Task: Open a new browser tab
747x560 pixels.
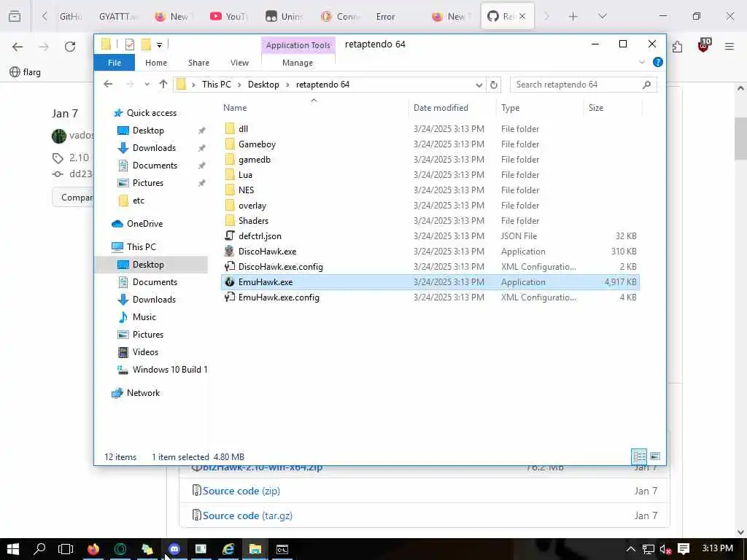Action: coord(573,16)
